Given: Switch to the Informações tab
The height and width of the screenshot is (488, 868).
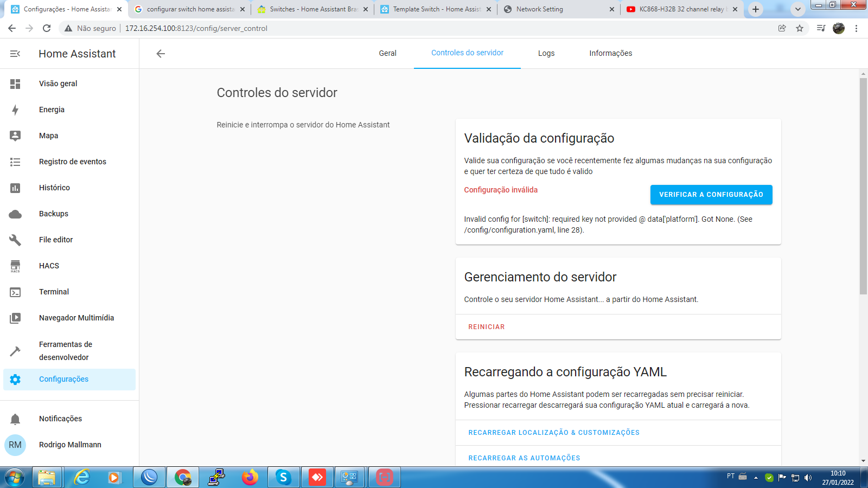Looking at the screenshot, I should [610, 53].
